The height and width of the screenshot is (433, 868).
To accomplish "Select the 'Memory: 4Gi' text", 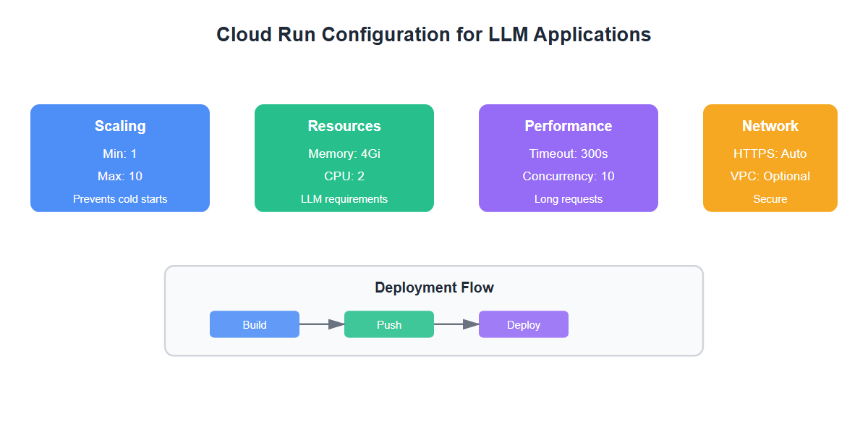I will tap(344, 154).
